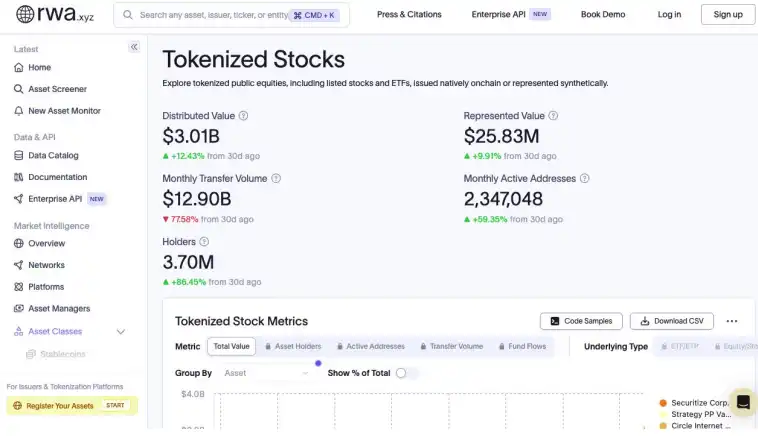Click the Strategy PP legend color swatch
This screenshot has height=436, width=758.
[663, 414]
